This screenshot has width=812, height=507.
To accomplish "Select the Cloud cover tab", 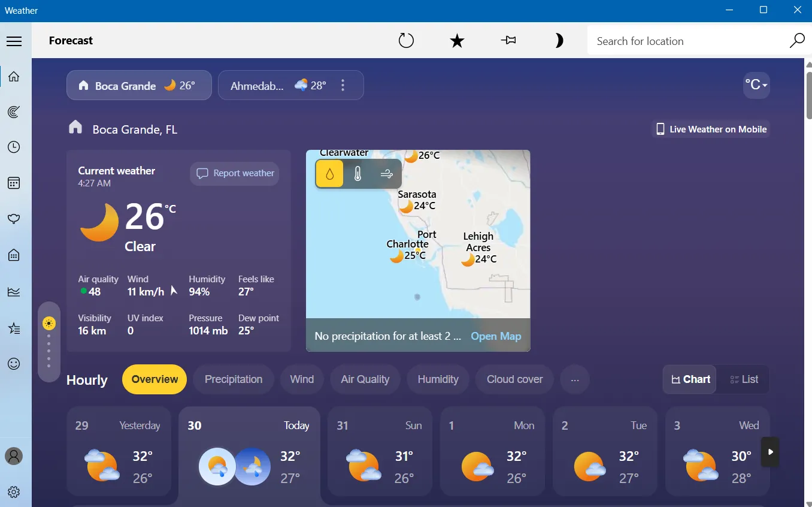I will [x=514, y=379].
